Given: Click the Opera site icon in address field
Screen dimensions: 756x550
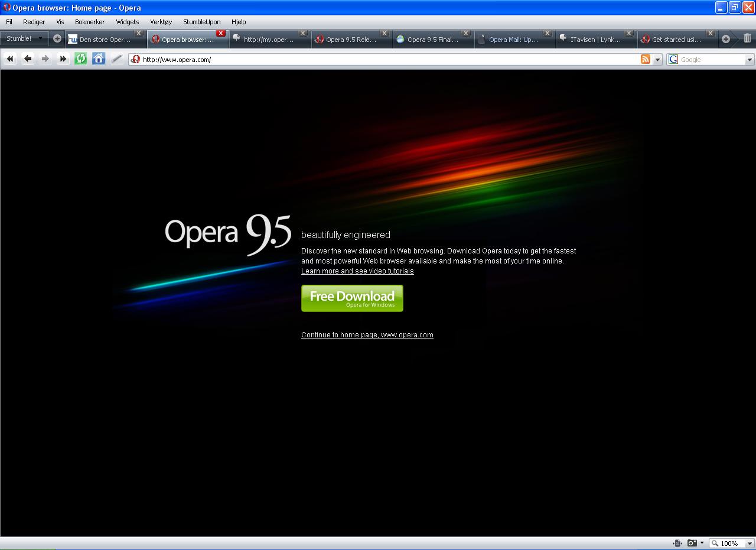Looking at the screenshot, I should point(135,59).
